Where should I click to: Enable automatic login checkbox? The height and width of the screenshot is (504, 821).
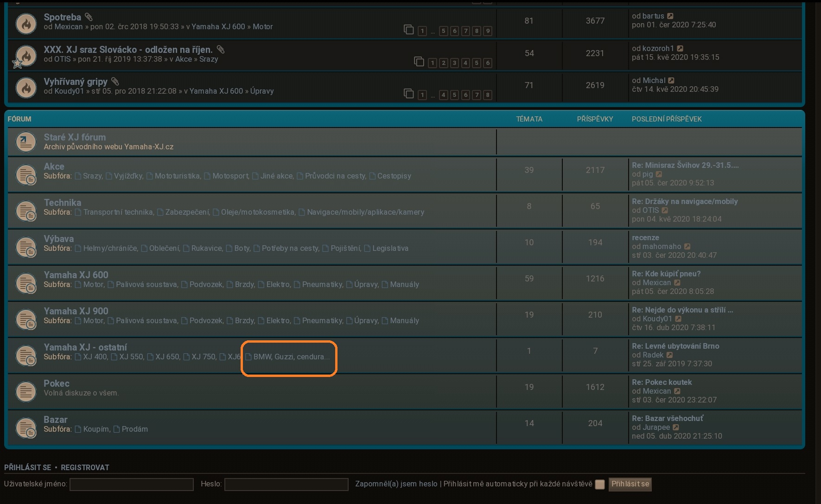(x=600, y=485)
